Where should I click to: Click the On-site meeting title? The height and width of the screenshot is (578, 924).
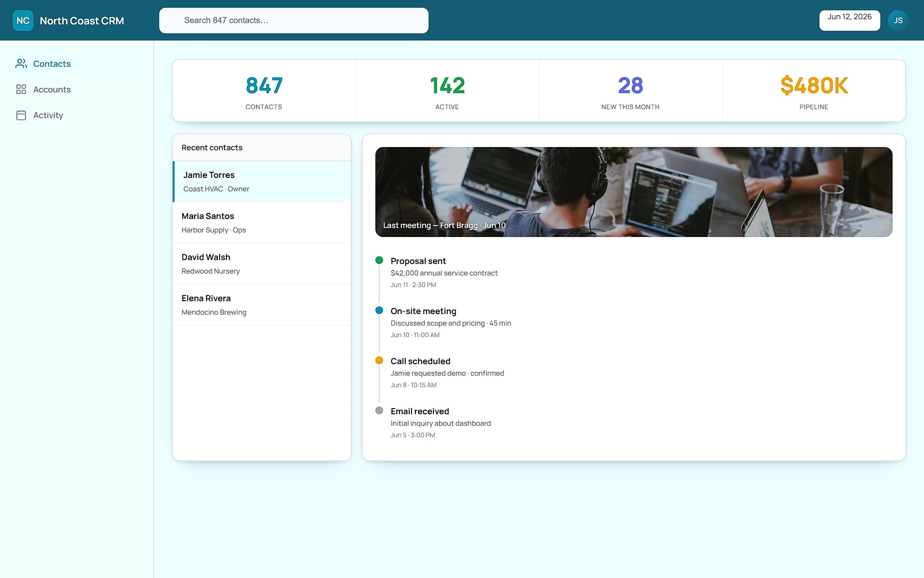[x=423, y=311]
